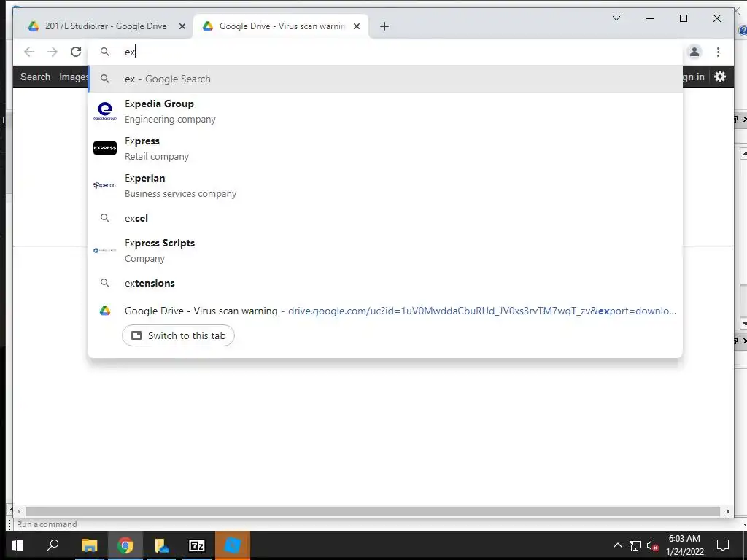747x560 pixels.
Task: Reload the current page
Action: click(76, 52)
